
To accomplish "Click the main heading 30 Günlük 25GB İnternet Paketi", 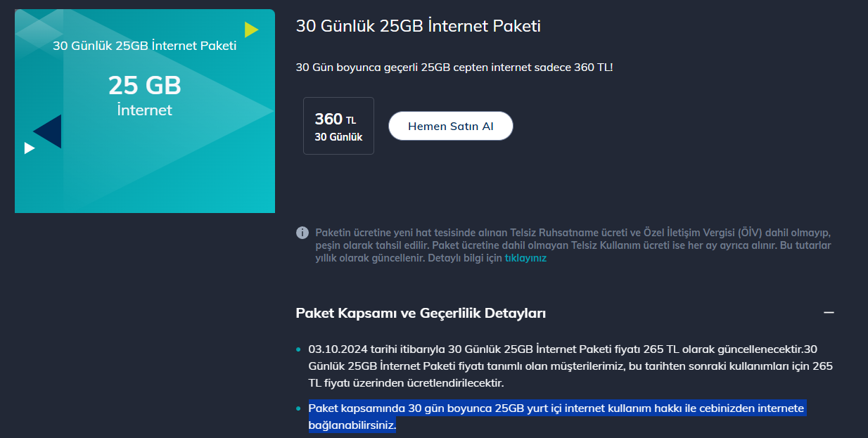I will point(418,26).
